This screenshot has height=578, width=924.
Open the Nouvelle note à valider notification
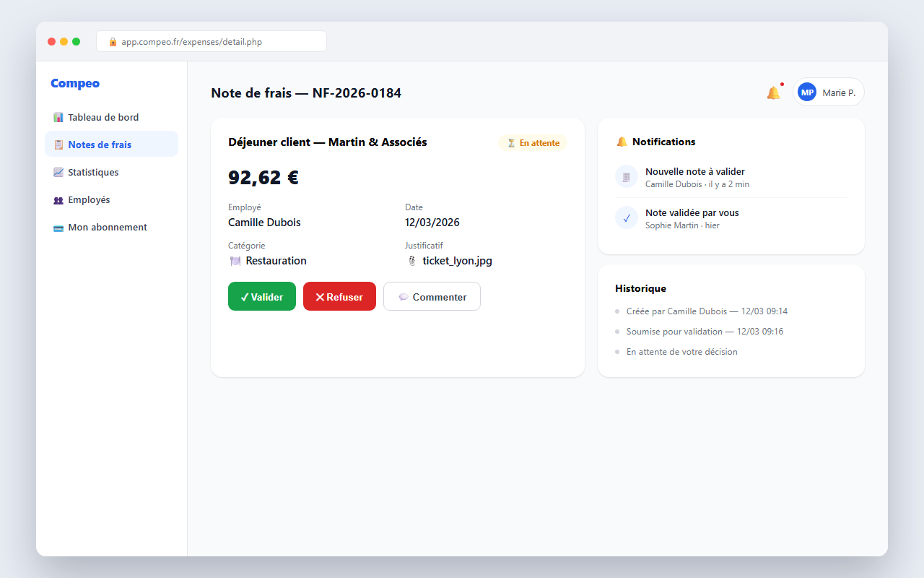pyautogui.click(x=731, y=177)
